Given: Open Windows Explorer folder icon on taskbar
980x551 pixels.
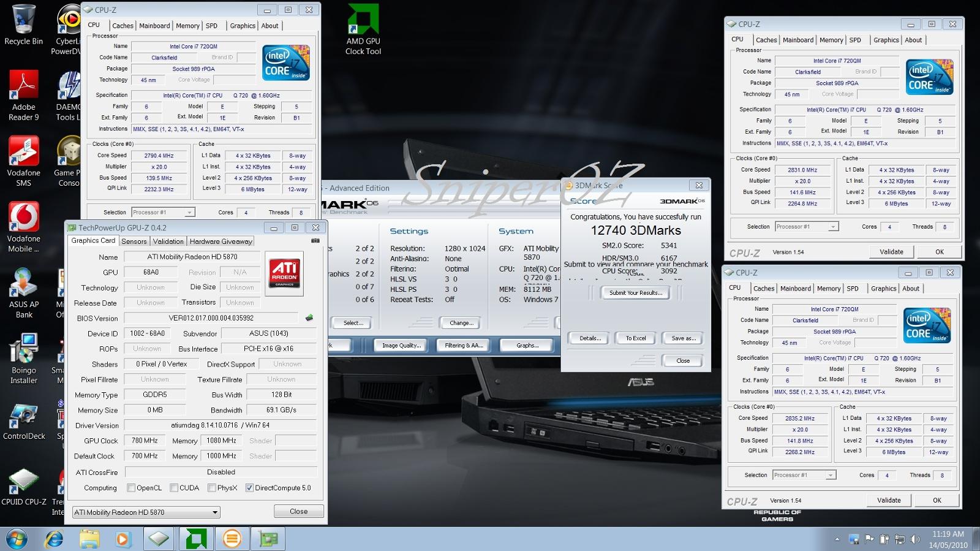Looking at the screenshot, I should click(89, 539).
